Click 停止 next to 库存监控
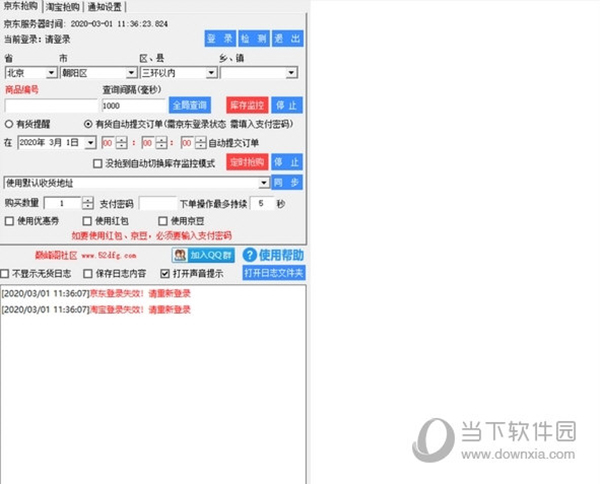This screenshot has height=484, width=600. [x=287, y=105]
